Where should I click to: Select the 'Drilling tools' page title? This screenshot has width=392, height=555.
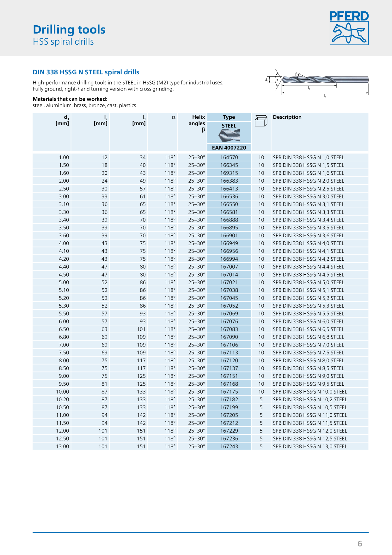(69, 29)
